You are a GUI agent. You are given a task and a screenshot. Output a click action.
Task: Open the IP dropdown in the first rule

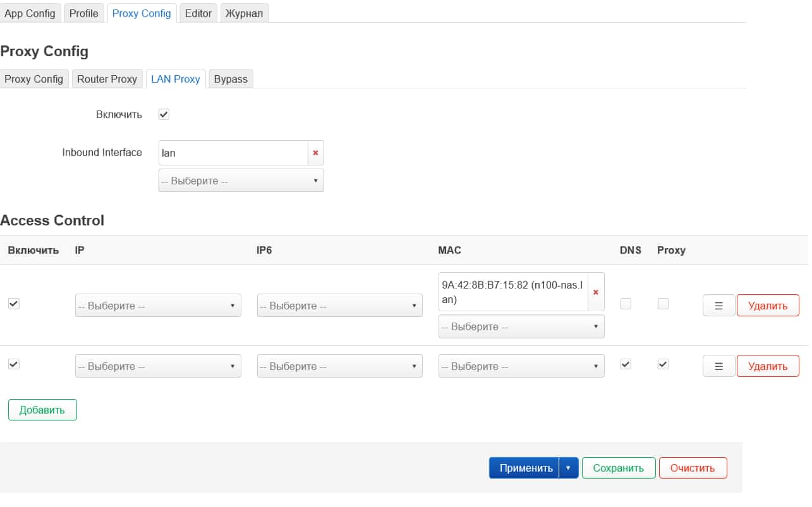(x=157, y=305)
